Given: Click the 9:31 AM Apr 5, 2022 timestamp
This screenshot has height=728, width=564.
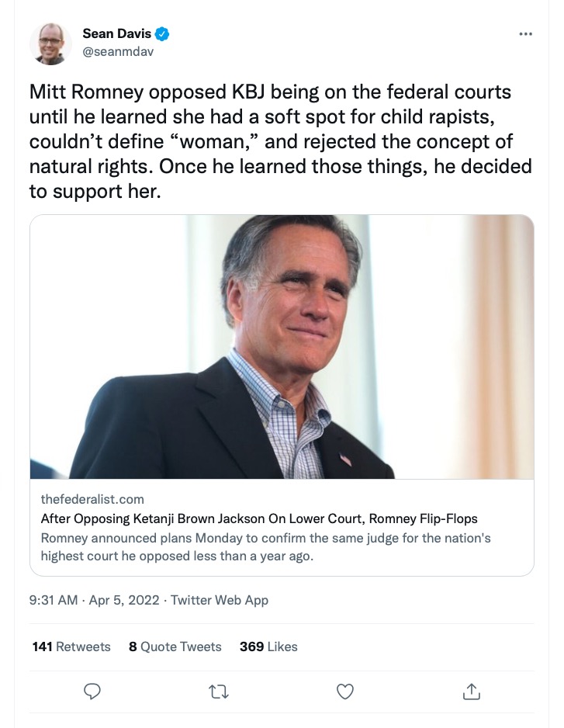Looking at the screenshot, I should tap(95, 600).
